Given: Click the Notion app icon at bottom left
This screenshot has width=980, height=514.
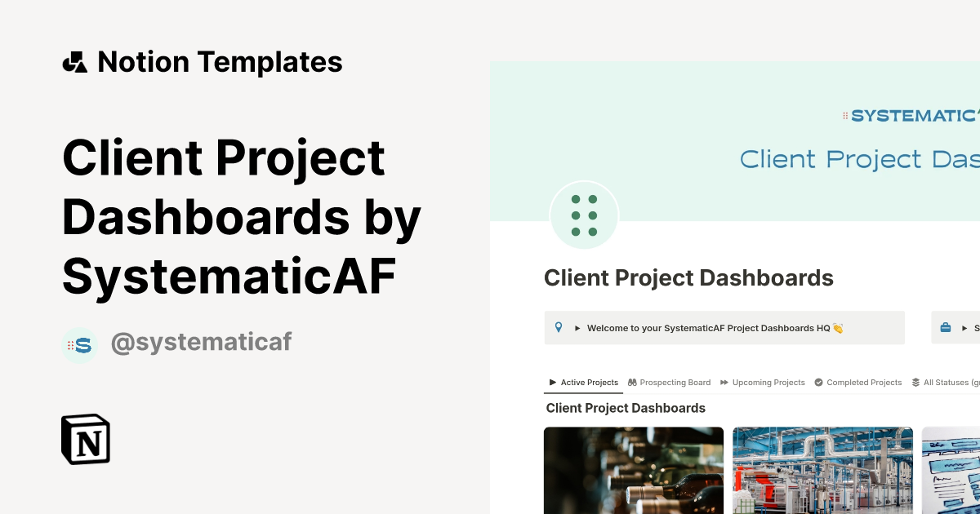Looking at the screenshot, I should pyautogui.click(x=86, y=439).
